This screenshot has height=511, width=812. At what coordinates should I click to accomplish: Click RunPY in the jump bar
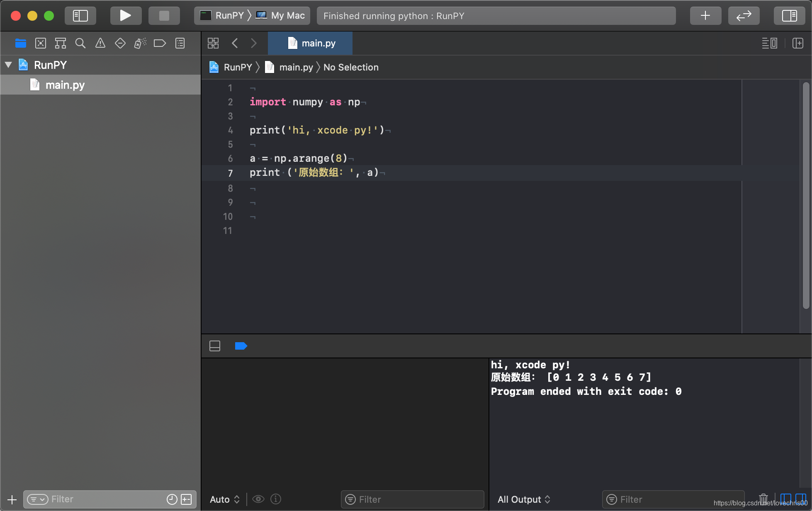coord(231,67)
